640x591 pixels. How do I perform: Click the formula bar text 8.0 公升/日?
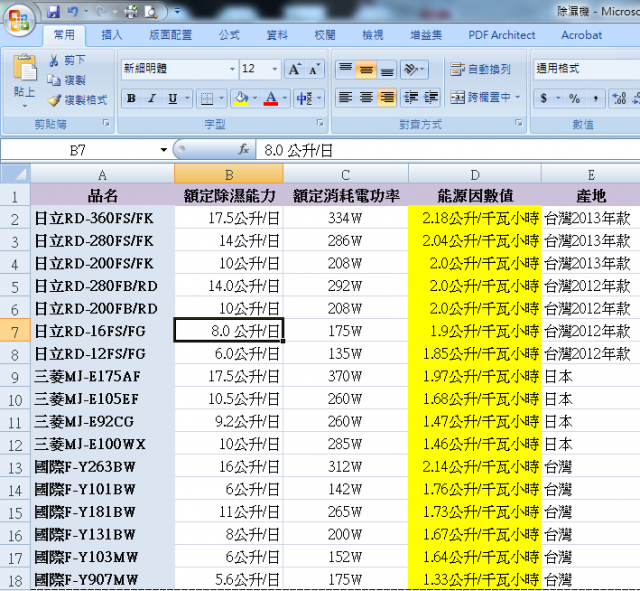point(298,151)
